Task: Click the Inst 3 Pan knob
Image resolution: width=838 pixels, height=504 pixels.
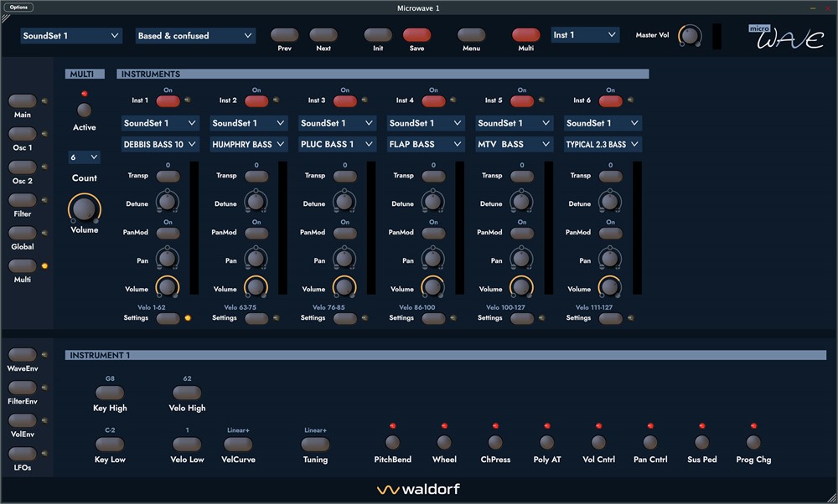Action: [344, 259]
